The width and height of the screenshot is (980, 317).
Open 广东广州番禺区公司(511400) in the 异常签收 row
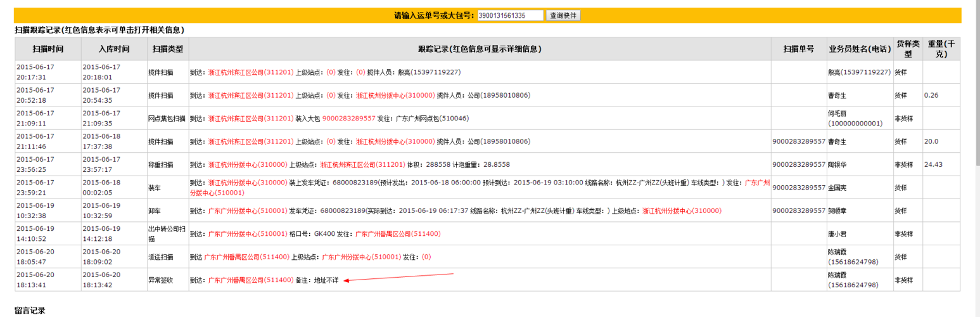pos(251,280)
